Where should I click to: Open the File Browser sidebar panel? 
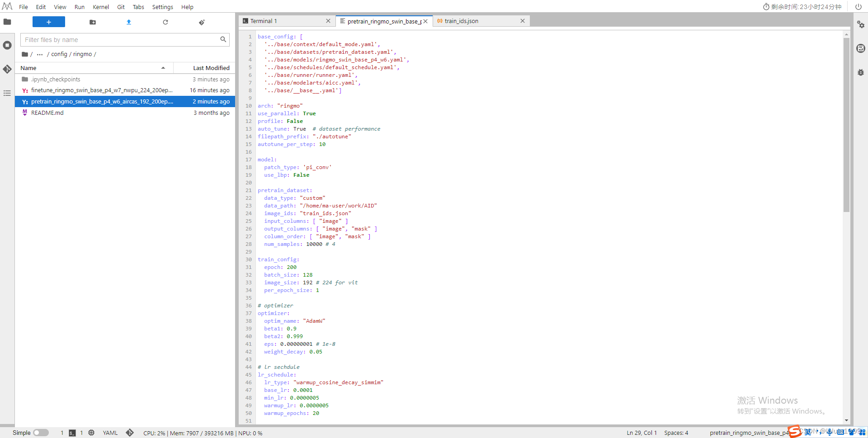(x=7, y=22)
